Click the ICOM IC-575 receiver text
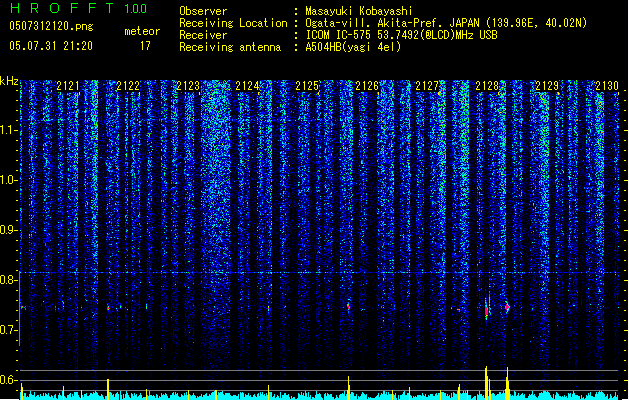The width and height of the screenshot is (629, 400). tap(401, 35)
